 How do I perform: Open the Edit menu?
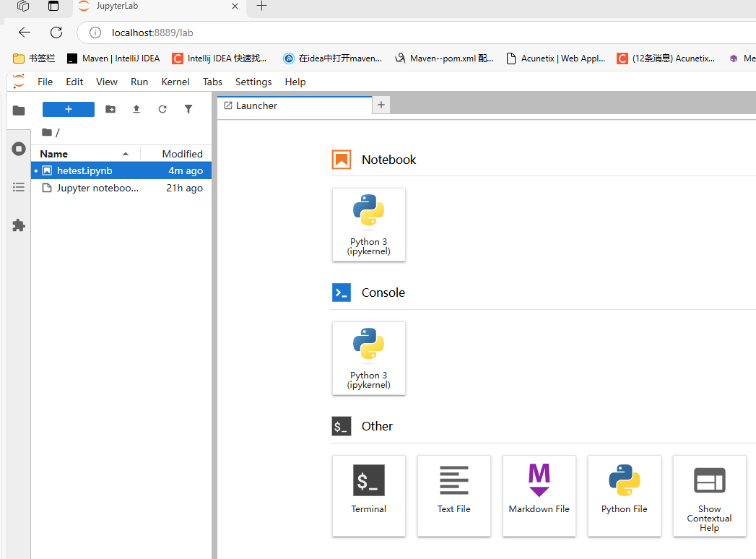point(74,82)
